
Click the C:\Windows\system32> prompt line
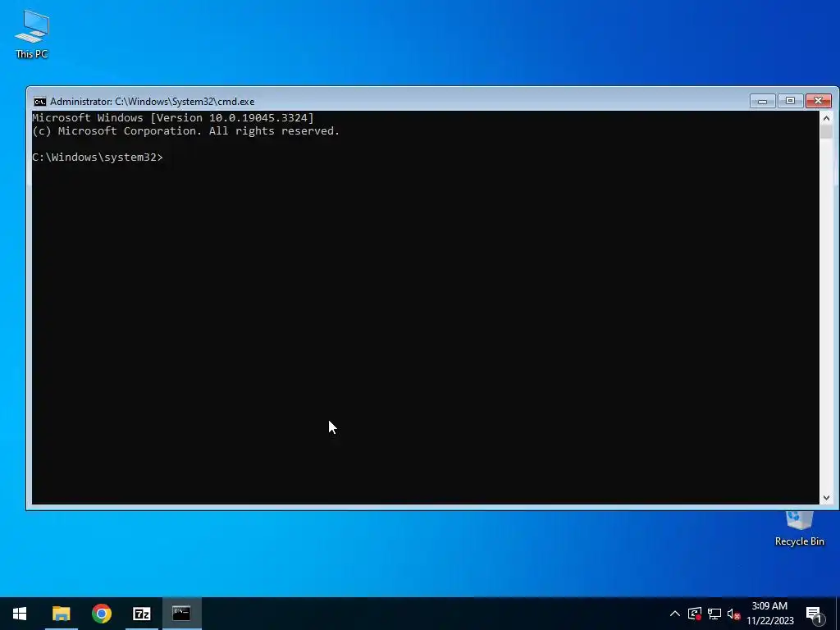[98, 157]
